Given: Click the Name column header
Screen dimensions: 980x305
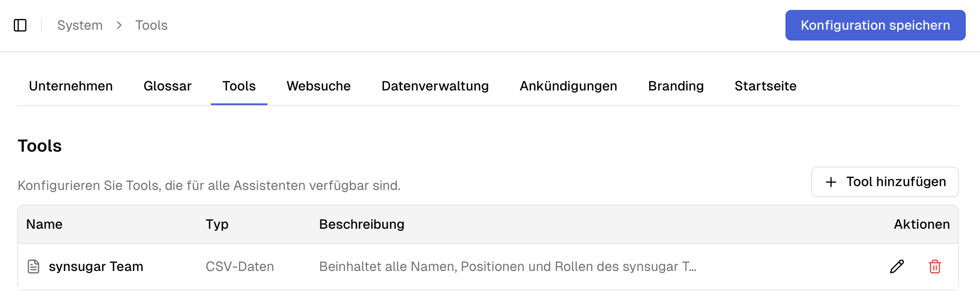Looking at the screenshot, I should tap(44, 224).
